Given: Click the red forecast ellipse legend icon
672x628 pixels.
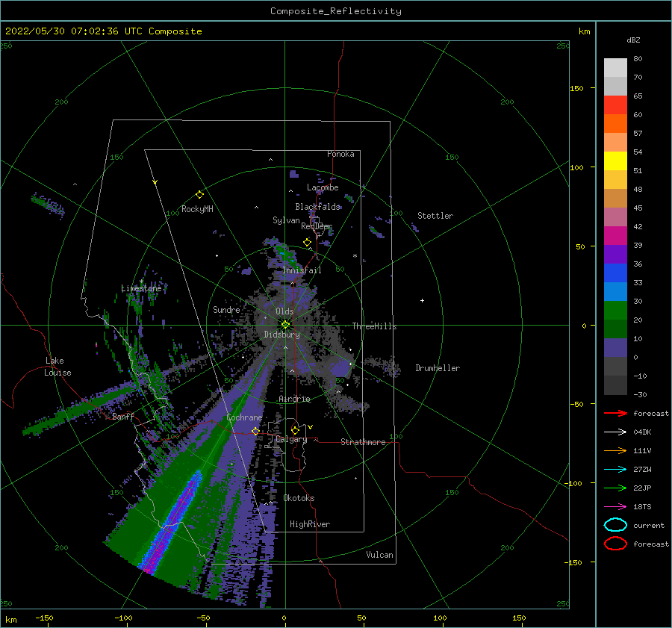Looking at the screenshot, I should click(615, 544).
